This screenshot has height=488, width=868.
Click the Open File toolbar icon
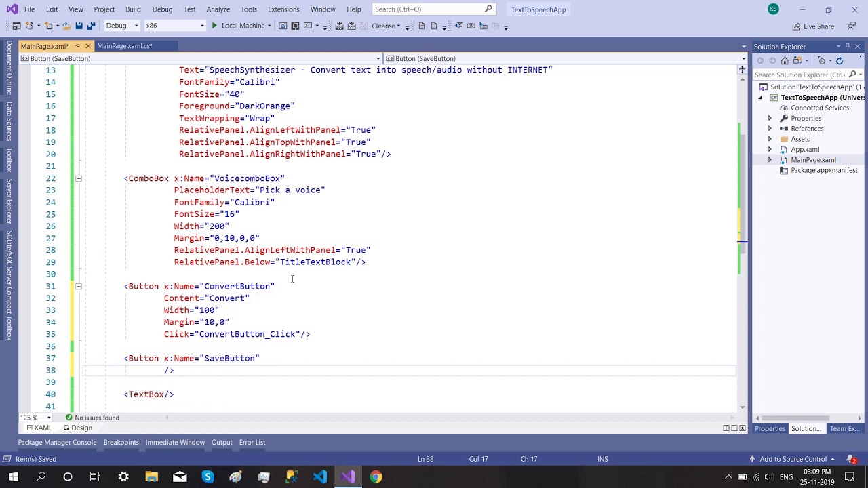(x=66, y=26)
